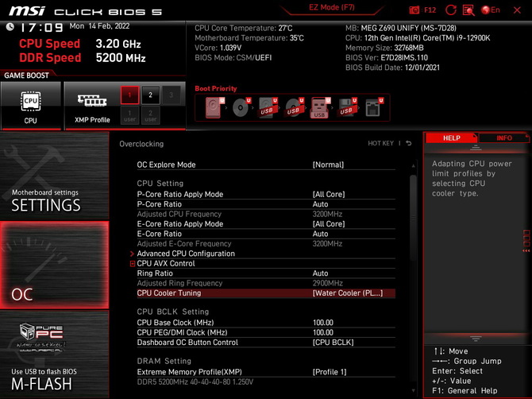Viewport: 532px width, 399px height.
Task: Click the CPU Setting section header
Action: point(160,184)
